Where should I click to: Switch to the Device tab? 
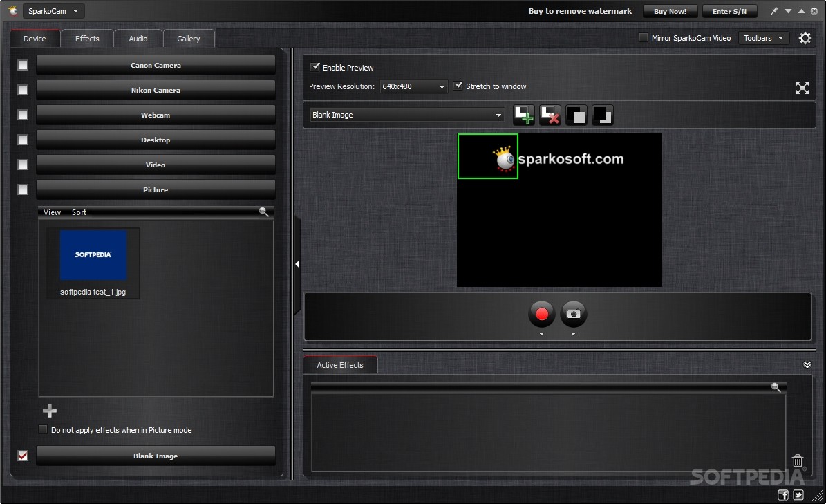[x=35, y=39]
